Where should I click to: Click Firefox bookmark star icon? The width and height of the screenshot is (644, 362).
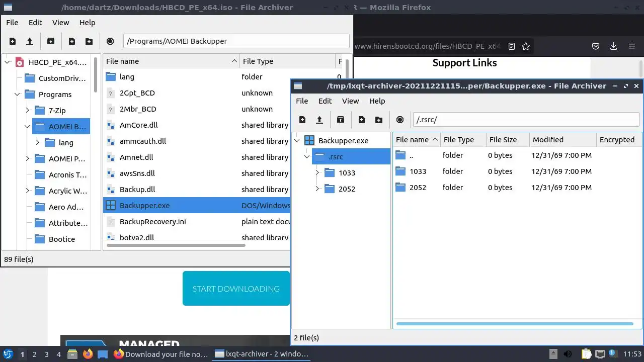click(x=526, y=46)
